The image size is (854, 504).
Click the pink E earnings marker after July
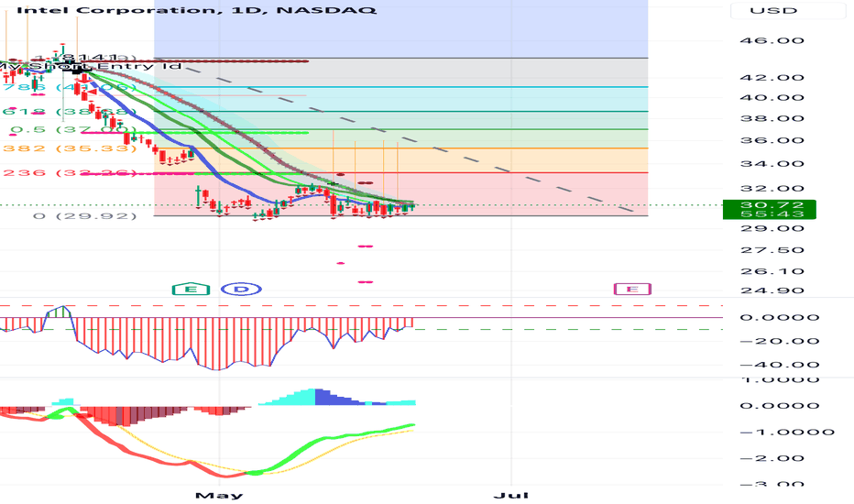pos(631,289)
